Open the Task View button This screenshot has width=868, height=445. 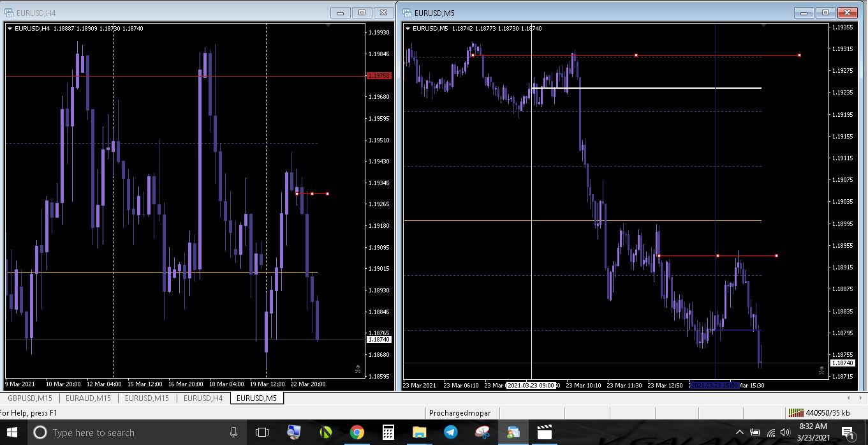pos(262,432)
